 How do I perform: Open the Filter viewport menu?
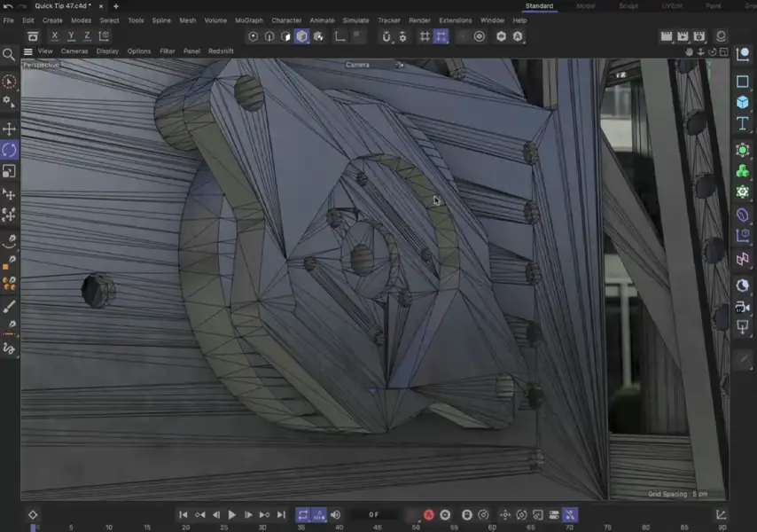[x=168, y=51]
